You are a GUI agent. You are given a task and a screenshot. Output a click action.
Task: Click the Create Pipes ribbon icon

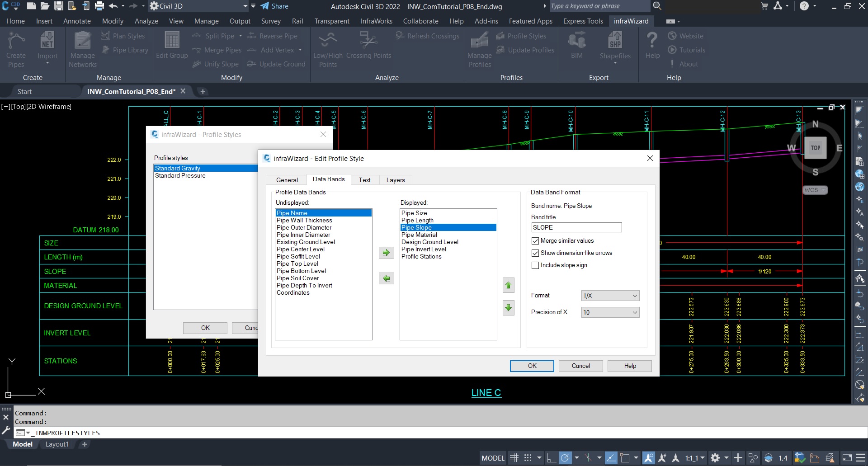coord(16,50)
